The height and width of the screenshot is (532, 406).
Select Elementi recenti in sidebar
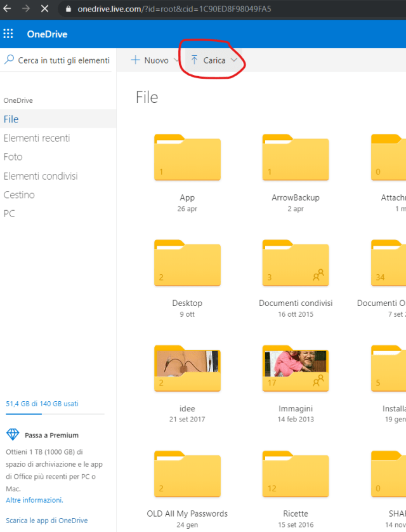[x=37, y=138]
